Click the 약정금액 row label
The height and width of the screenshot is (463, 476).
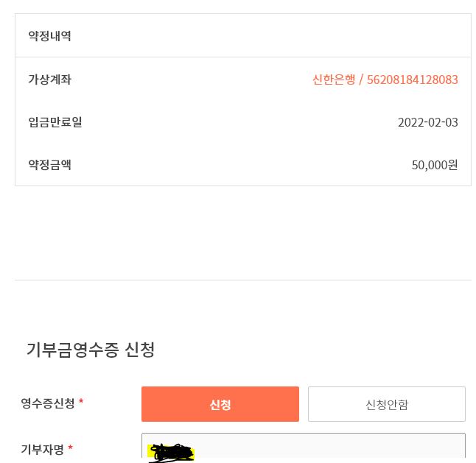(50, 165)
